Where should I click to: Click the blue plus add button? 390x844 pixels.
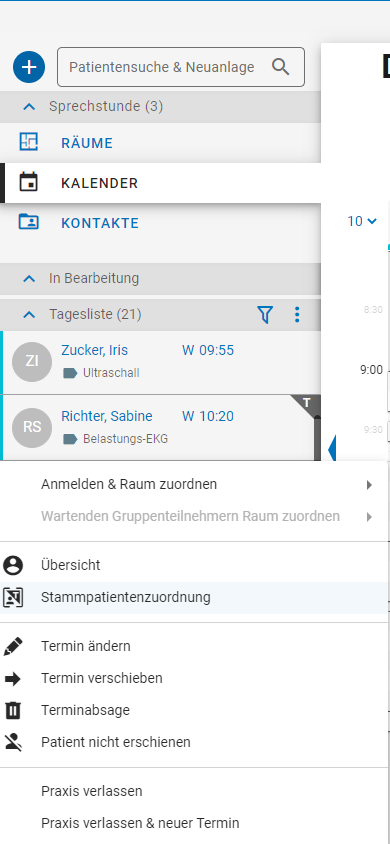coord(29,67)
